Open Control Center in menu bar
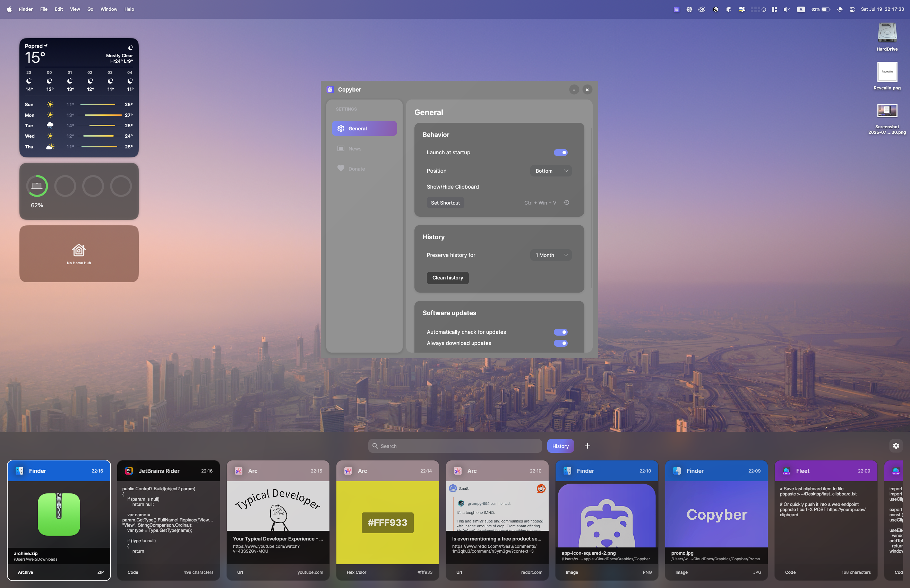Viewport: 910px width, 588px height. pos(852,9)
